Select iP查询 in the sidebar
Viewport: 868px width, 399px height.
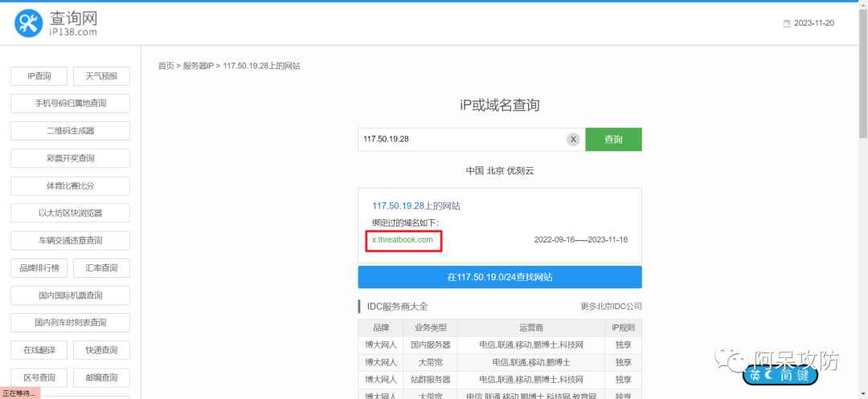click(x=39, y=76)
